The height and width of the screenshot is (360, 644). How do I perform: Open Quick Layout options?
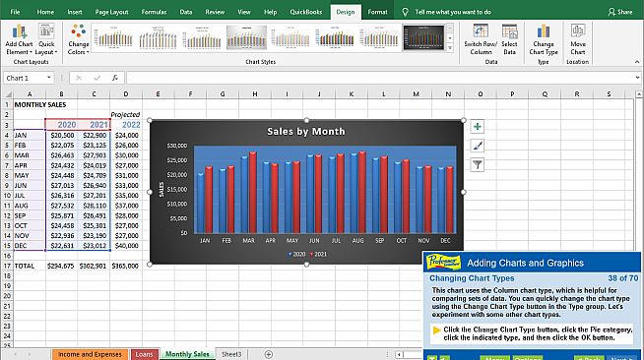[46, 39]
